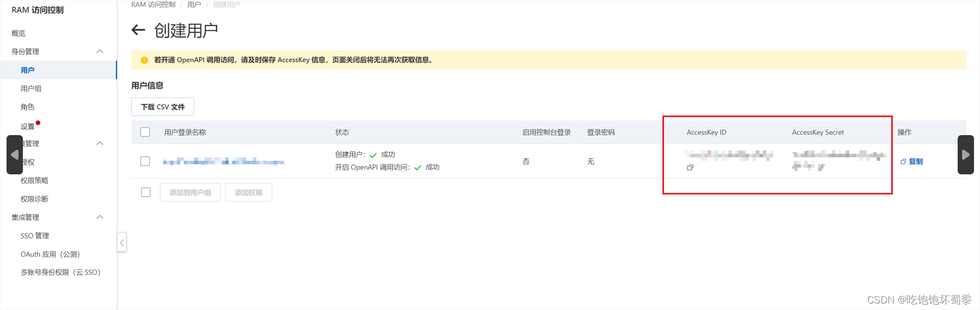Open 角色 in the sidebar
Image resolution: width=980 pixels, height=310 pixels.
click(28, 107)
